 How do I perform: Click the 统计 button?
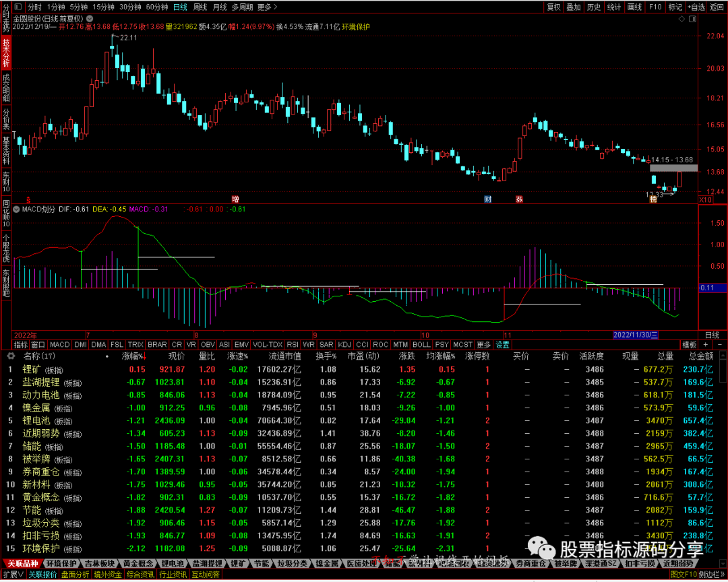(614, 7)
